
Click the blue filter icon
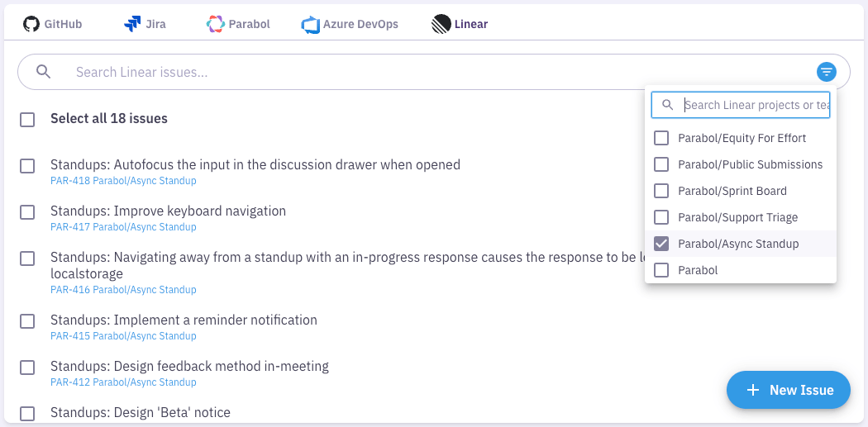(x=826, y=72)
